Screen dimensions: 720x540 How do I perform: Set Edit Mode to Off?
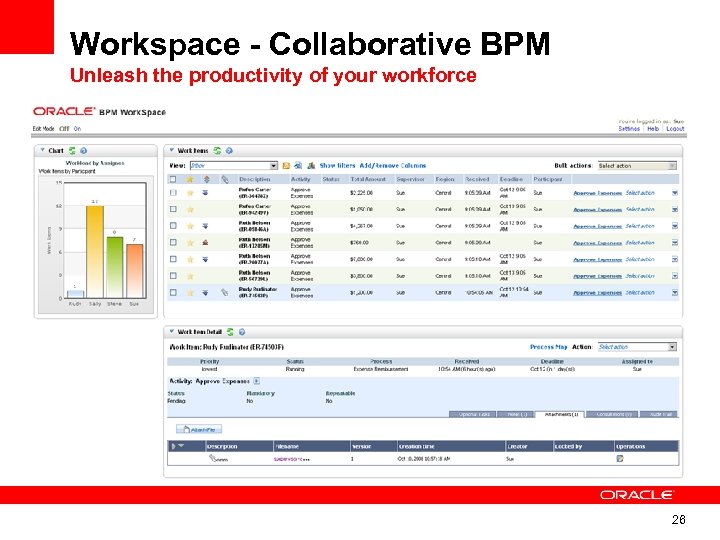64,129
